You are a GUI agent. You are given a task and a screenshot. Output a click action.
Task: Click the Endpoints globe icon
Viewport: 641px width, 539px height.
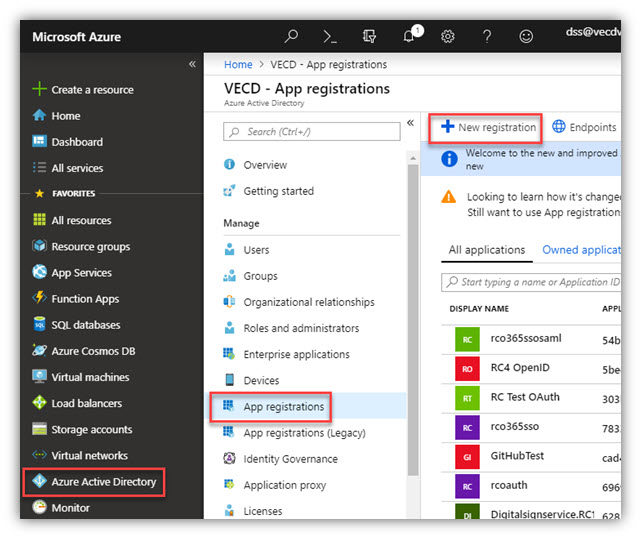point(559,126)
